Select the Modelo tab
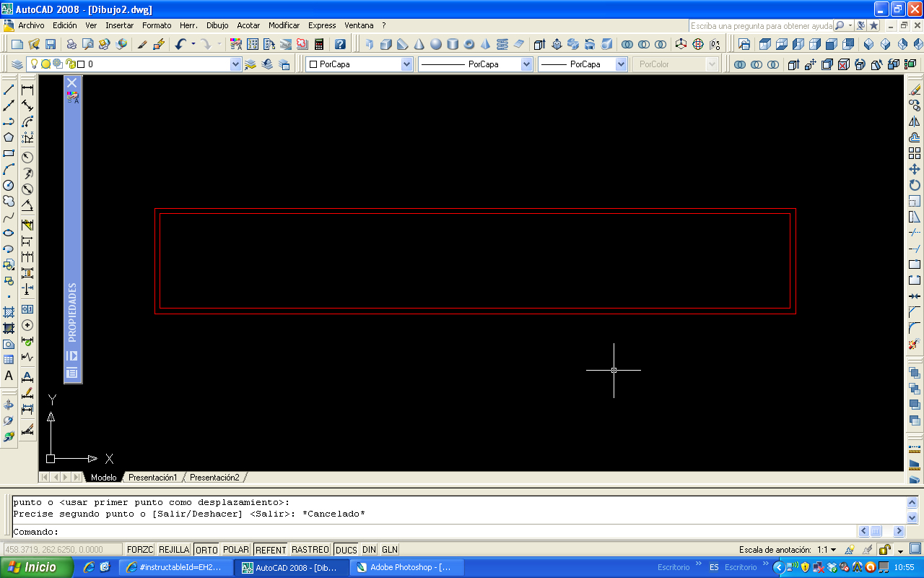Image resolution: width=924 pixels, height=578 pixels. 103,478
